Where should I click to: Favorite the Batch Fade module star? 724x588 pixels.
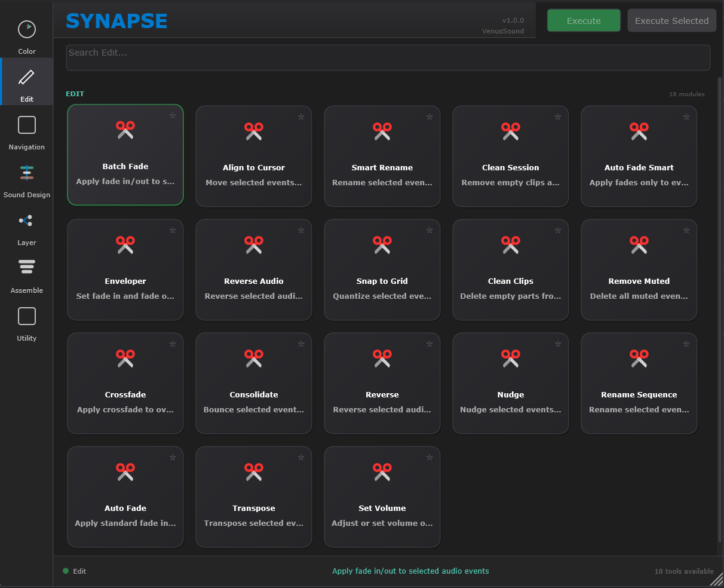(x=173, y=116)
